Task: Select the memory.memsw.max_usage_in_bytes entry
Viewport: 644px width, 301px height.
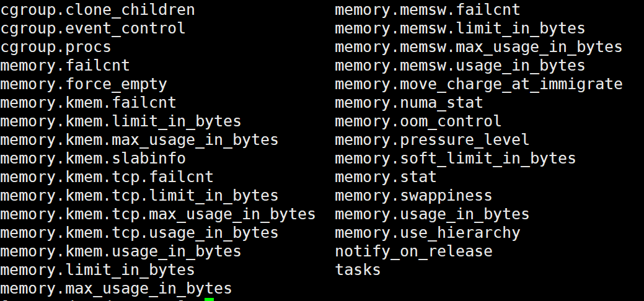Action: point(479,47)
